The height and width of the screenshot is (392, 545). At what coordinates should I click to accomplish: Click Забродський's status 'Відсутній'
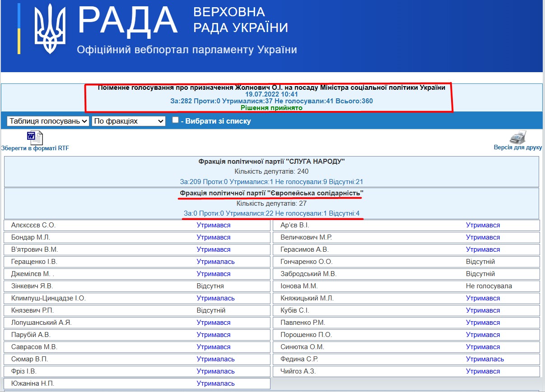(480, 274)
